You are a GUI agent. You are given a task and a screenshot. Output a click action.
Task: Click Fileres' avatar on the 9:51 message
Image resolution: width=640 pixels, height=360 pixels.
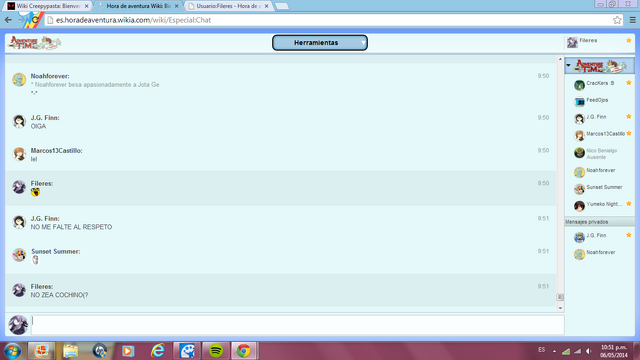[x=19, y=290]
